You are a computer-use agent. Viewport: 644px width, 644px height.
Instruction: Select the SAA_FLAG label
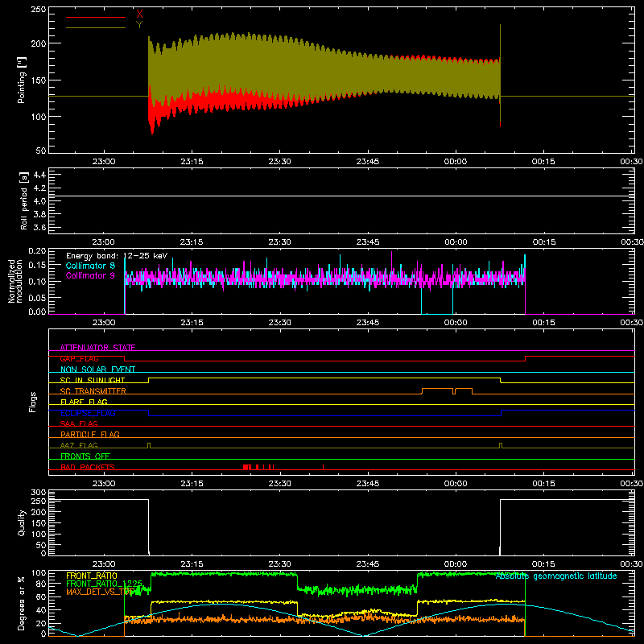pos(79,423)
